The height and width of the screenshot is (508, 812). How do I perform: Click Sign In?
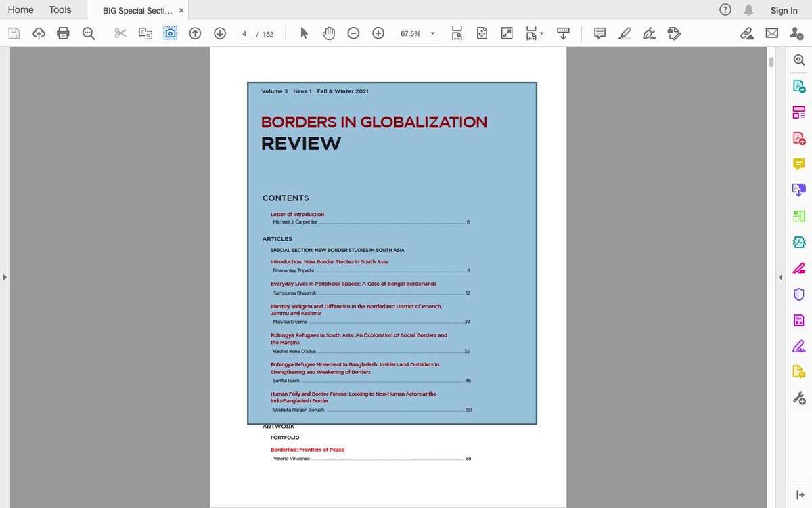[784, 10]
